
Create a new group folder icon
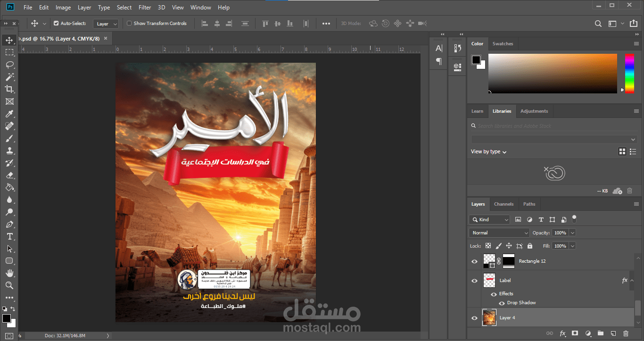(x=601, y=333)
